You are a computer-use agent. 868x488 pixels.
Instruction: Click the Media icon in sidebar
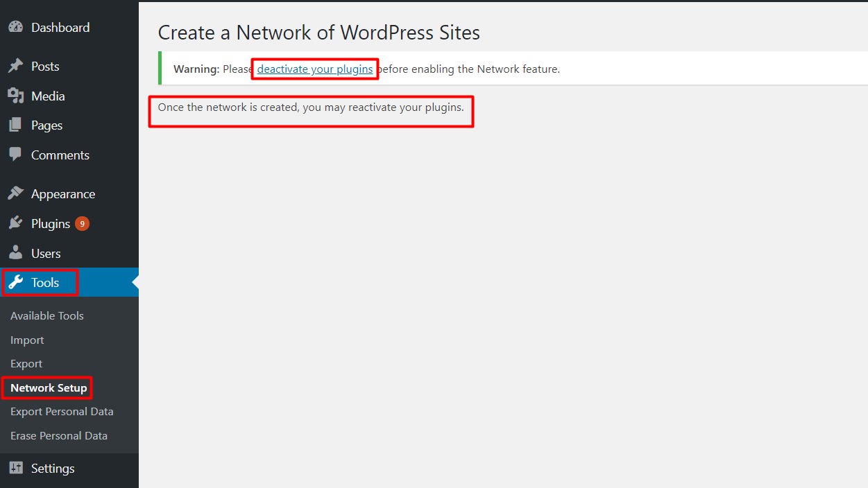point(15,96)
